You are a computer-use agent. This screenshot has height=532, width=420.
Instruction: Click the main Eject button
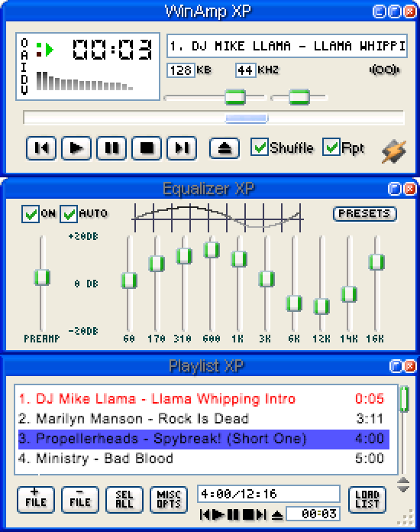coord(225,148)
